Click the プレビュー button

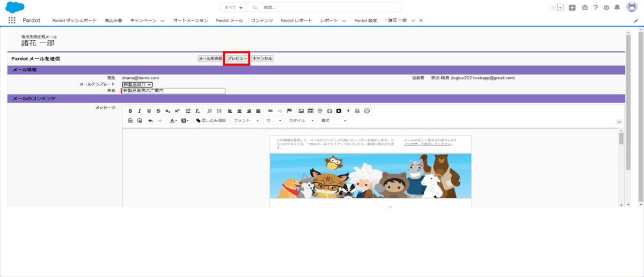pyautogui.click(x=237, y=58)
